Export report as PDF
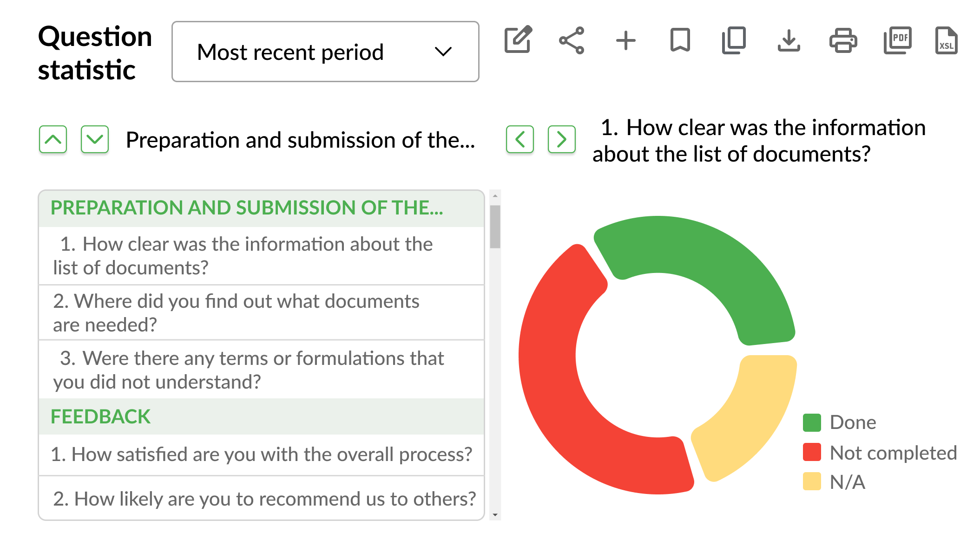Image resolution: width=980 pixels, height=539 pixels. pyautogui.click(x=897, y=40)
